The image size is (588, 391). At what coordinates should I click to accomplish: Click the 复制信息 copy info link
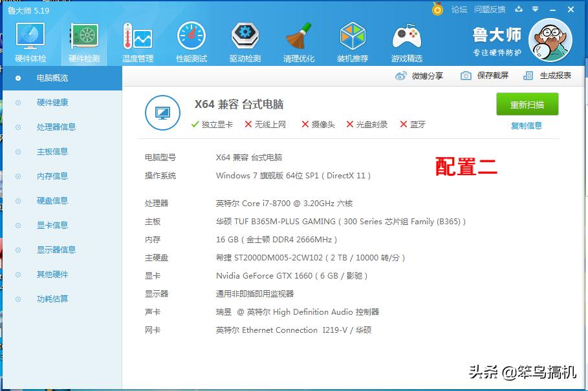528,124
